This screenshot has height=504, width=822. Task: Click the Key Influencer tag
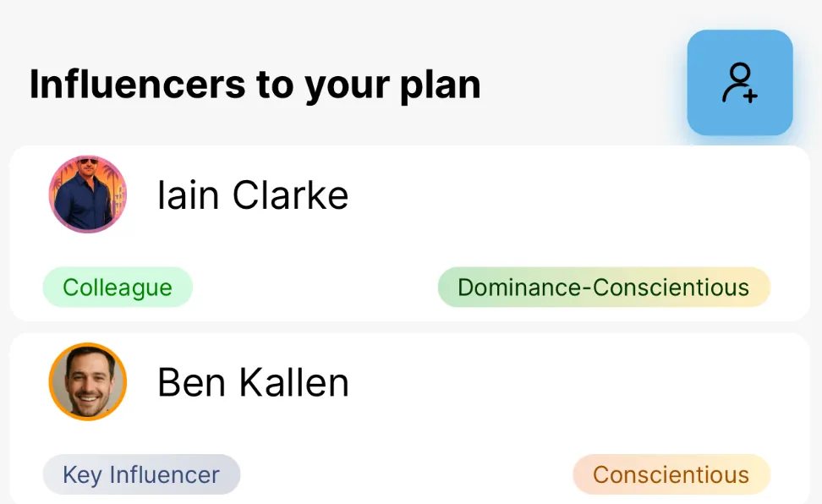click(x=141, y=474)
